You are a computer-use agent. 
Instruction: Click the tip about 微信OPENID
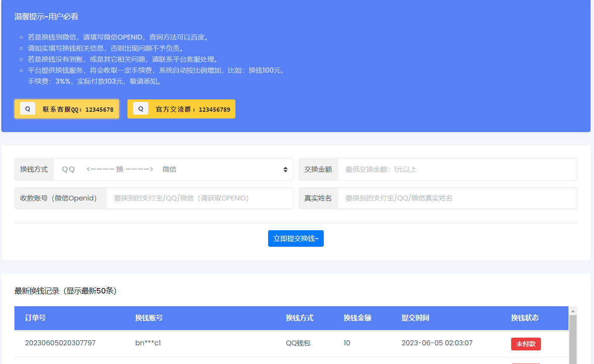click(x=119, y=37)
